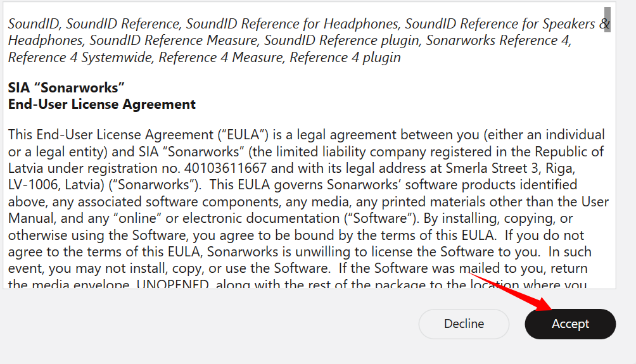The width and height of the screenshot is (636, 364).
Task: Click the italic Sonarworks Reference 4 text
Action: pyautogui.click(x=498, y=41)
